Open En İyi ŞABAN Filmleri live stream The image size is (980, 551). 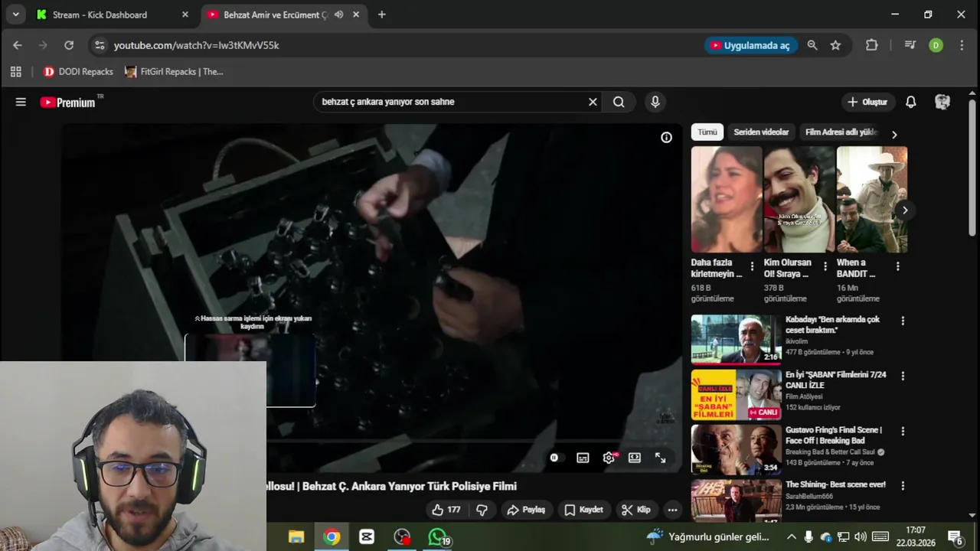coord(835,380)
